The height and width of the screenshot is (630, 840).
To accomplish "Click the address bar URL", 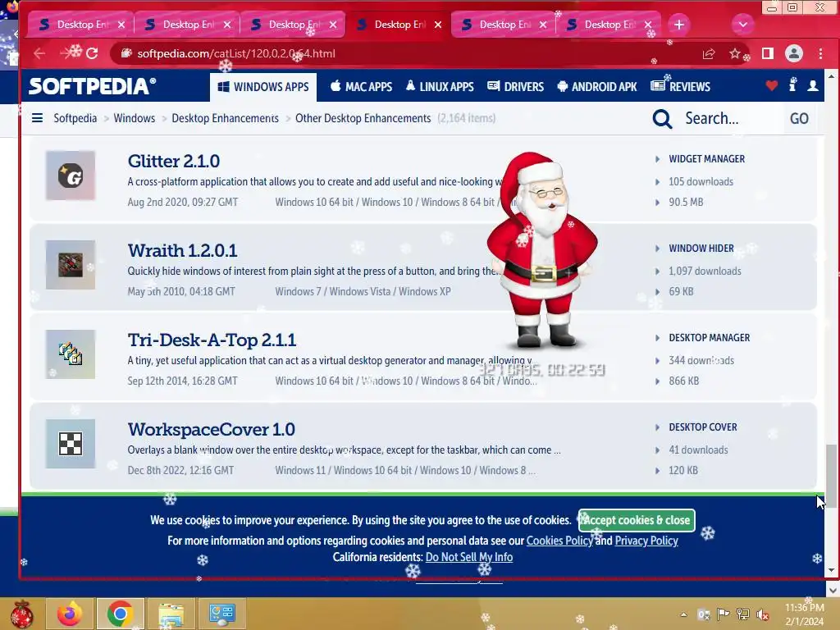I will (236, 53).
